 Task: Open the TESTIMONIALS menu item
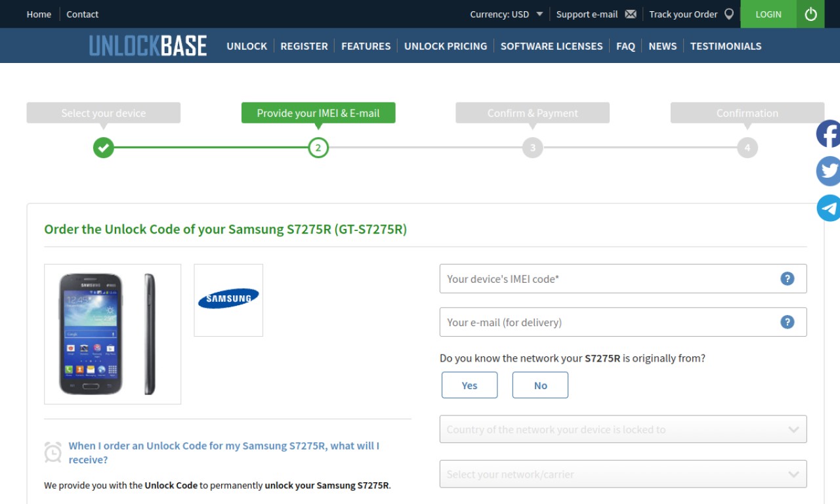pyautogui.click(x=726, y=46)
